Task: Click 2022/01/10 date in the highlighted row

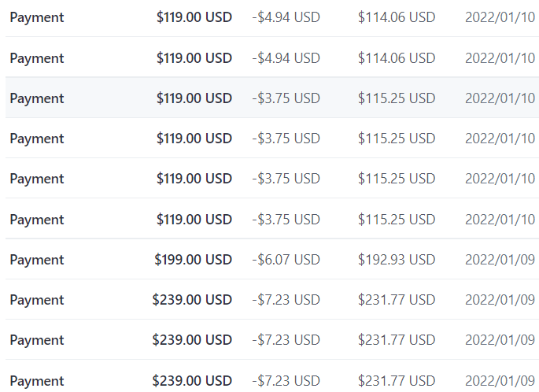Action: tap(500, 98)
